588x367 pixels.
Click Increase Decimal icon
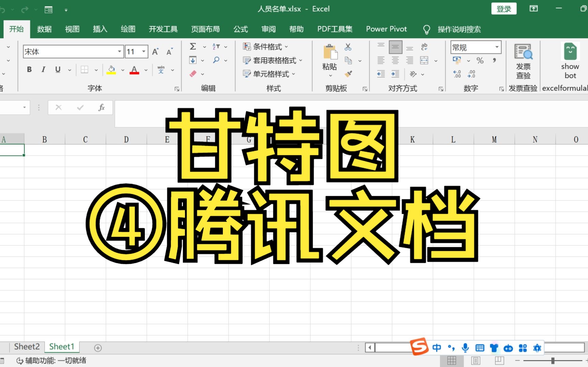point(457,74)
